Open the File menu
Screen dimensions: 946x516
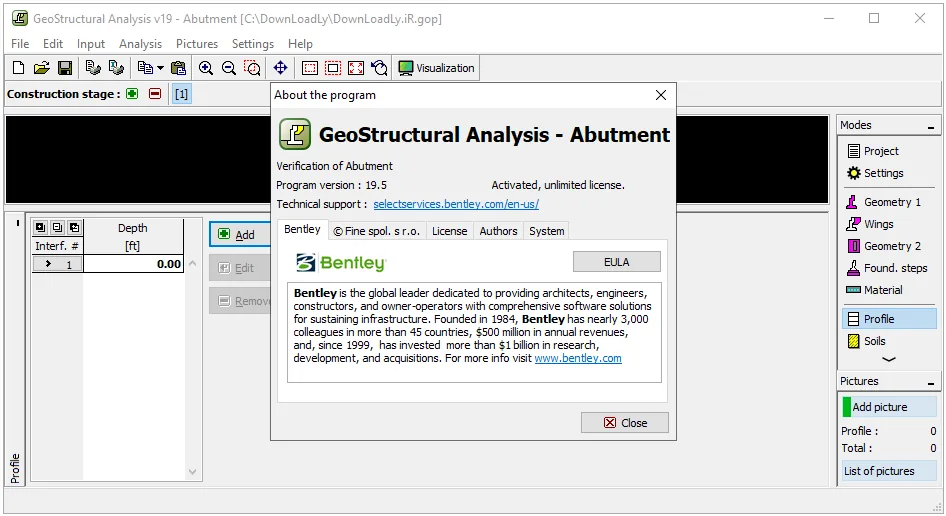[x=20, y=43]
